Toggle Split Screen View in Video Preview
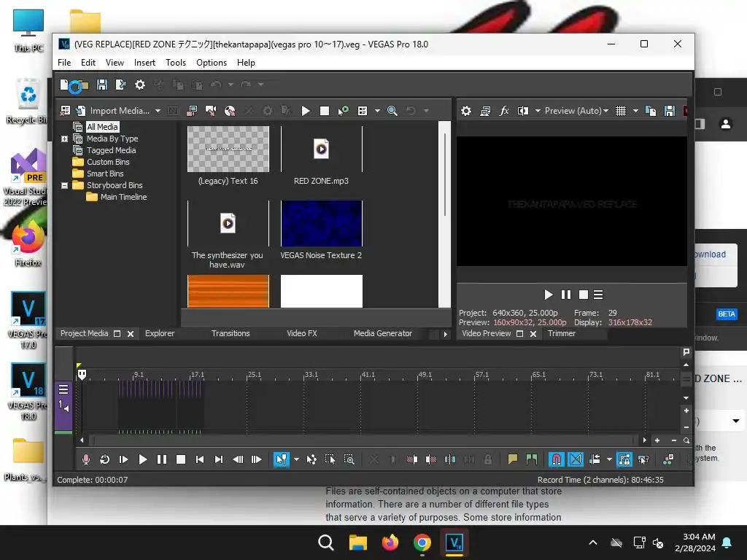This screenshot has width=747, height=560. pos(523,111)
